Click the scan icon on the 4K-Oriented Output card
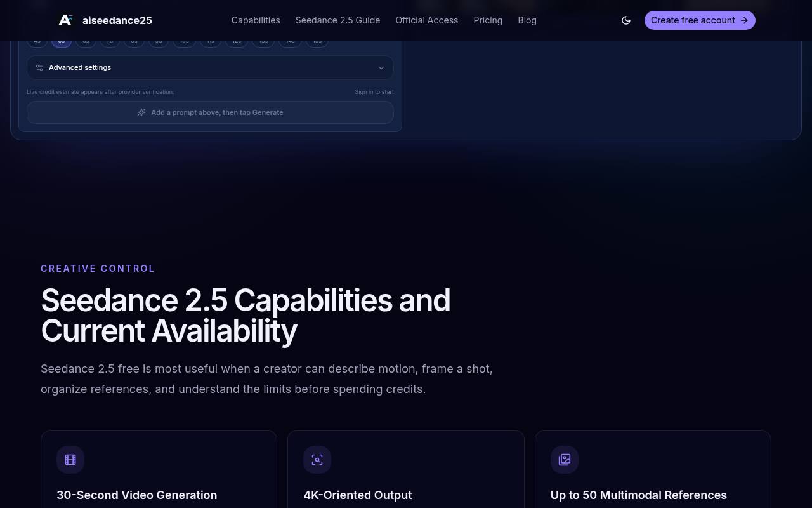 click(317, 460)
